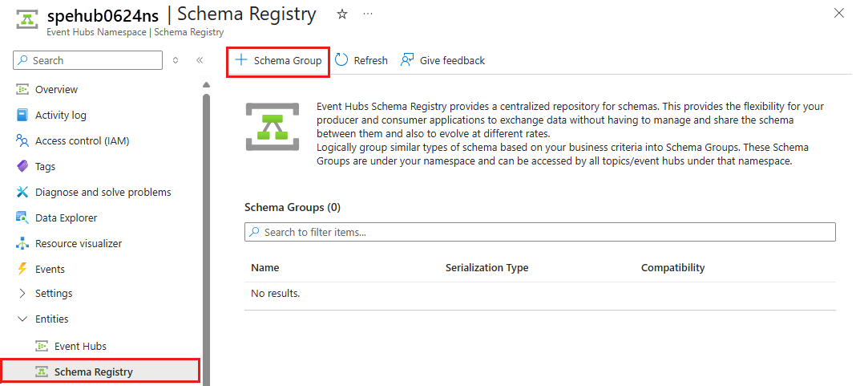Screen dimensions: 868x386
Task: Click the Events lightning bolt icon
Action: [x=22, y=269]
